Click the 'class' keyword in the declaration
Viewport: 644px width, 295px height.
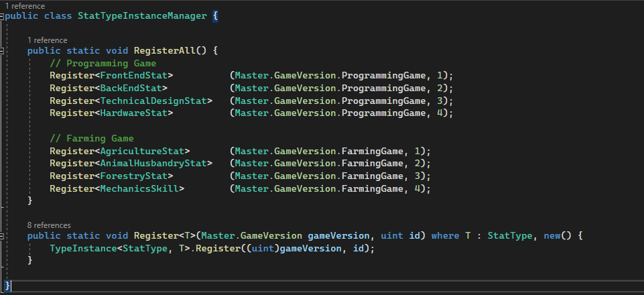coord(58,16)
